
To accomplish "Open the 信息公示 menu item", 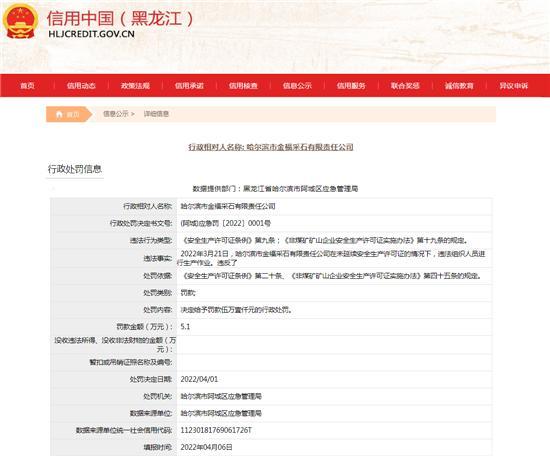I will point(297,86).
